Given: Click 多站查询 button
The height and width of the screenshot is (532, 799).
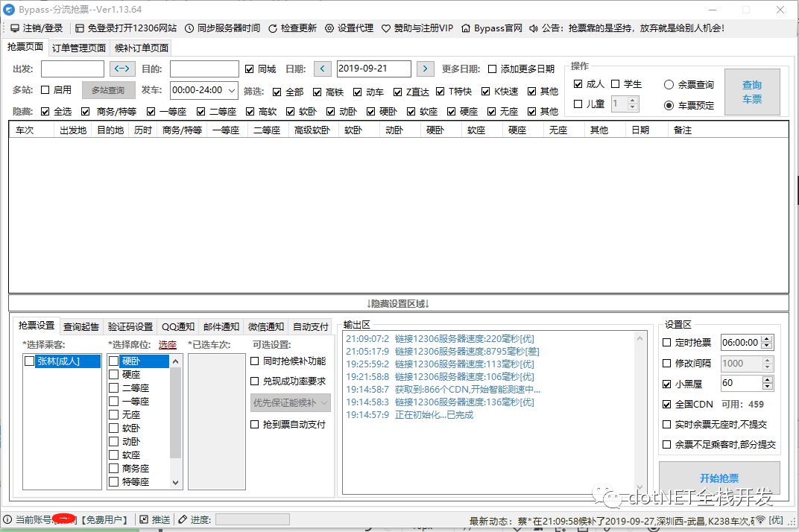Looking at the screenshot, I should pos(108,90).
